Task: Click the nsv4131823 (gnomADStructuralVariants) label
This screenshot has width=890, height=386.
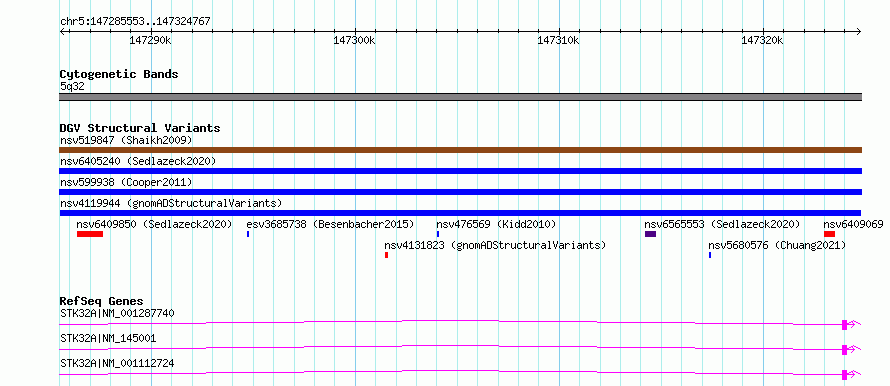Action: (x=496, y=245)
